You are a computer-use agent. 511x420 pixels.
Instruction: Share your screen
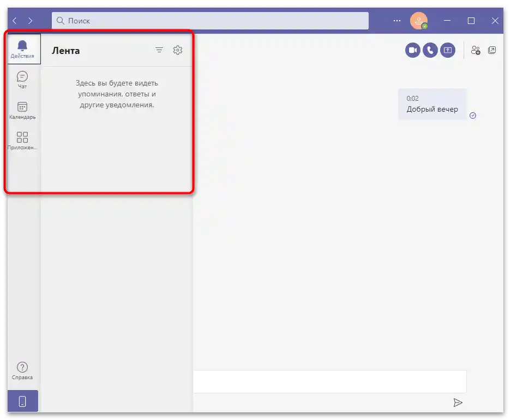click(x=448, y=50)
